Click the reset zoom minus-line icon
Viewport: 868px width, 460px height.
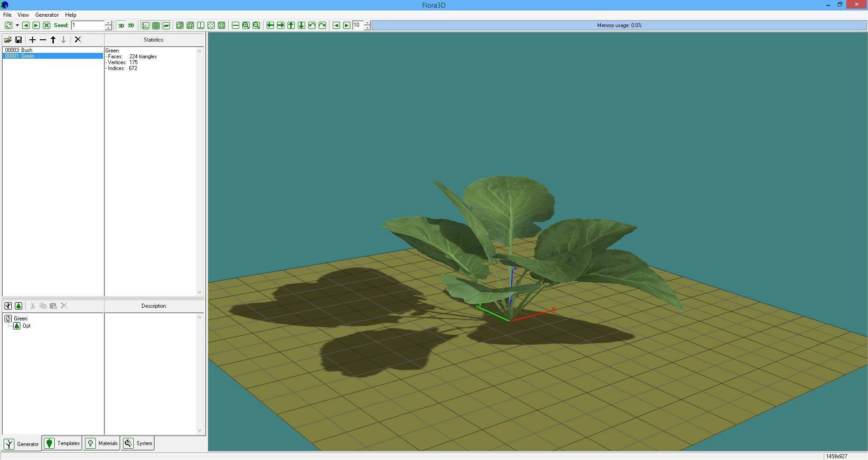point(236,25)
